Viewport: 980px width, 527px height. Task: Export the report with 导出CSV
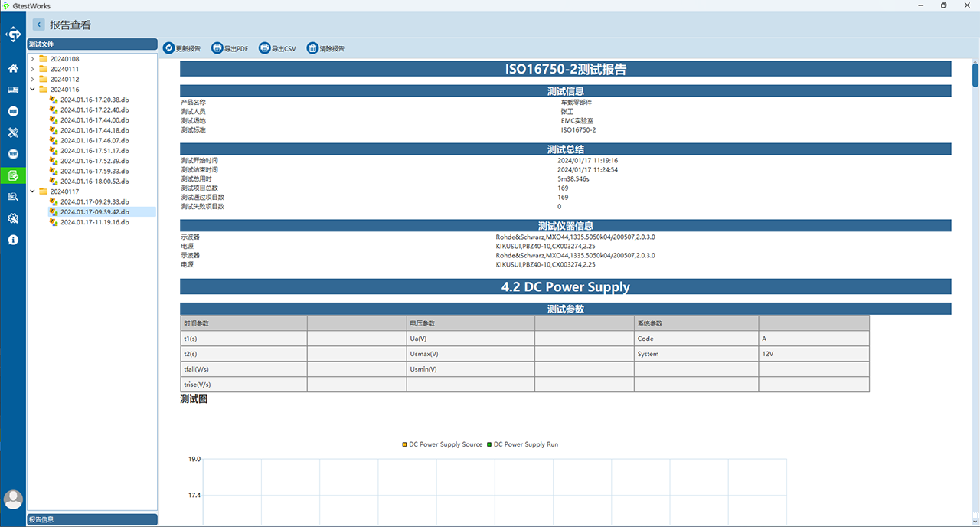278,48
